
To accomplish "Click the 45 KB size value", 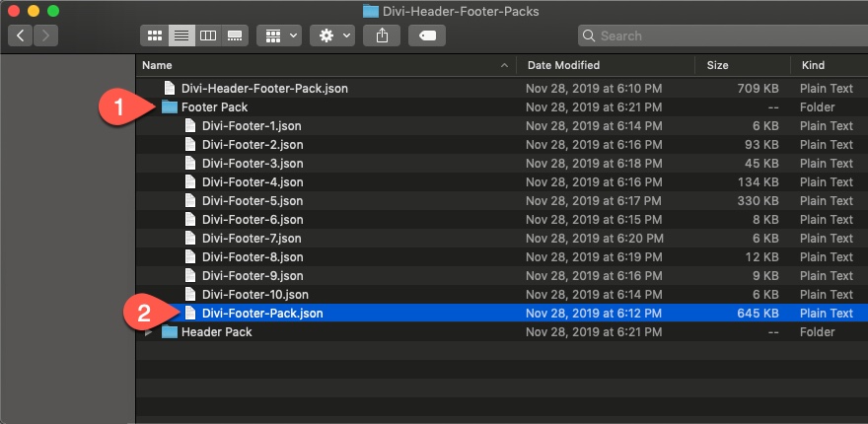I will 761,164.
